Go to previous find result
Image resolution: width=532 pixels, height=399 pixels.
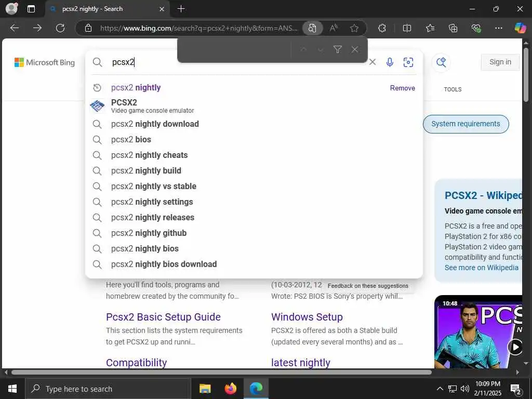point(303,50)
